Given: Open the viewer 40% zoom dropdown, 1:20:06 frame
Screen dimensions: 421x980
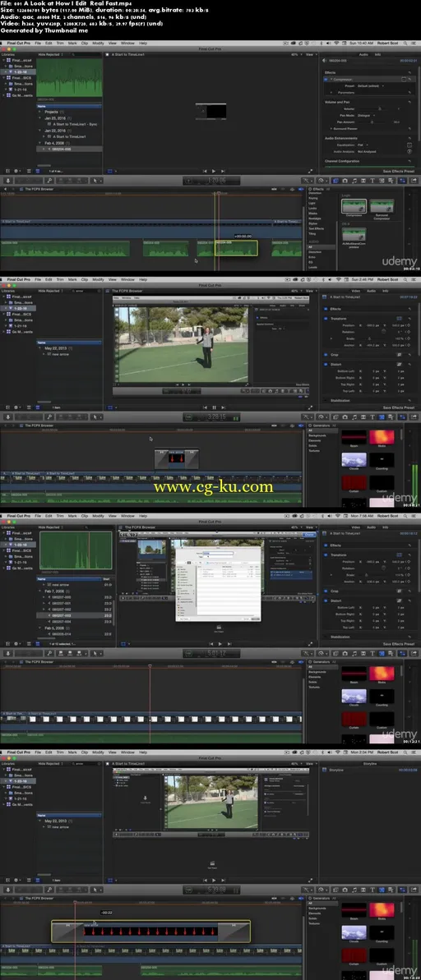Looking at the screenshot, I should click(x=297, y=54).
